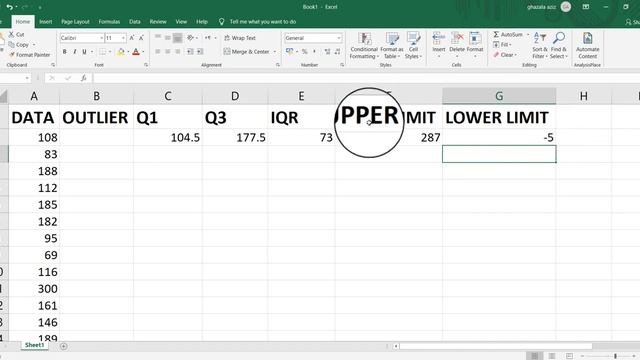Select the Sheet1 tab
640x360 pixels.
[34, 345]
